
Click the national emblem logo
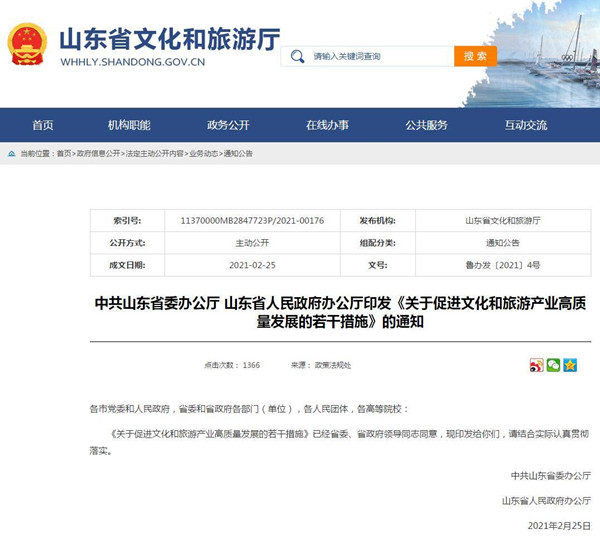pyautogui.click(x=27, y=44)
